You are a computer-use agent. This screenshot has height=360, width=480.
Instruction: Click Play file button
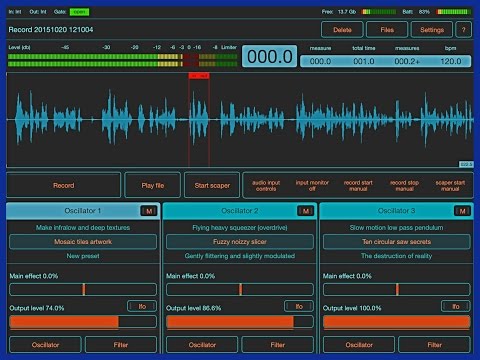point(153,185)
